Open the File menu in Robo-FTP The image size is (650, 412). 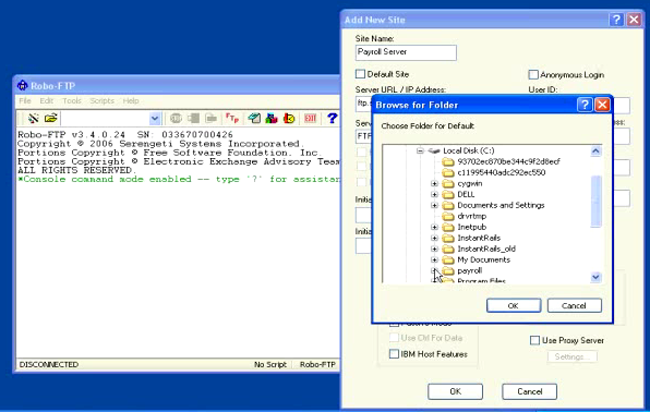click(x=25, y=101)
